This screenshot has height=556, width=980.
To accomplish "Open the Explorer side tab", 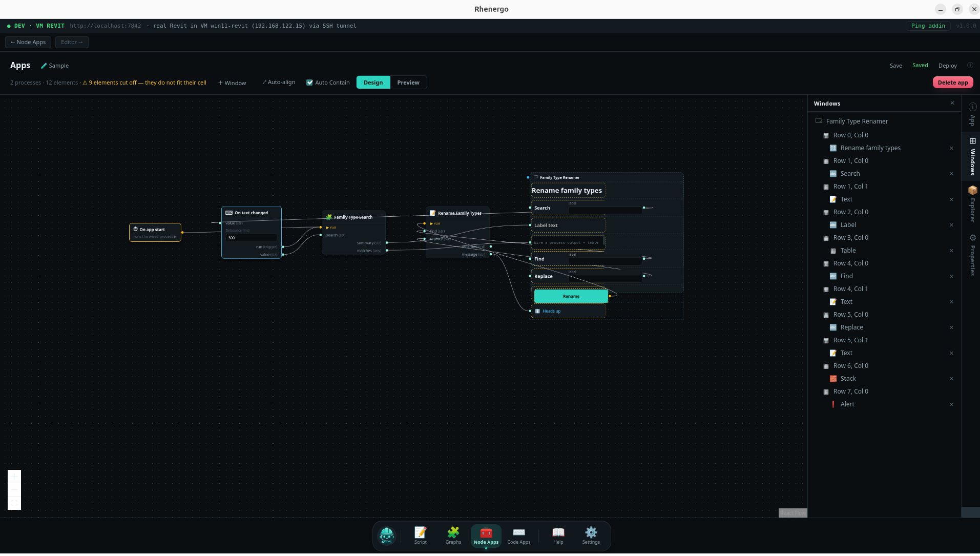I will coord(972,203).
